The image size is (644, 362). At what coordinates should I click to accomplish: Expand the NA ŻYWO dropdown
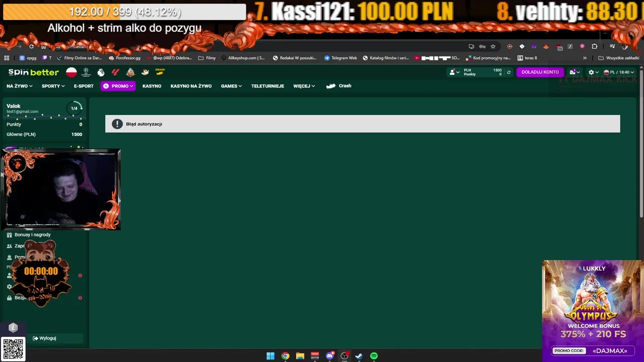(19, 86)
